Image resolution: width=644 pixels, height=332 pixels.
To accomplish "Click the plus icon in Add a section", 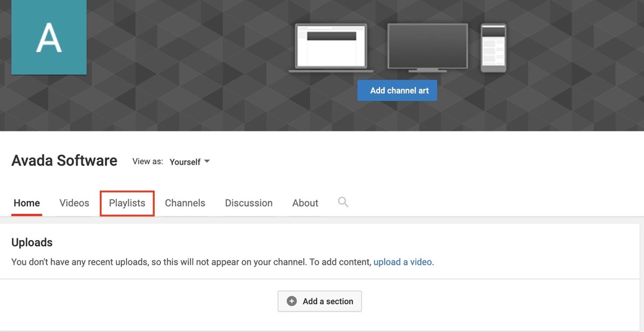I will pos(292,301).
